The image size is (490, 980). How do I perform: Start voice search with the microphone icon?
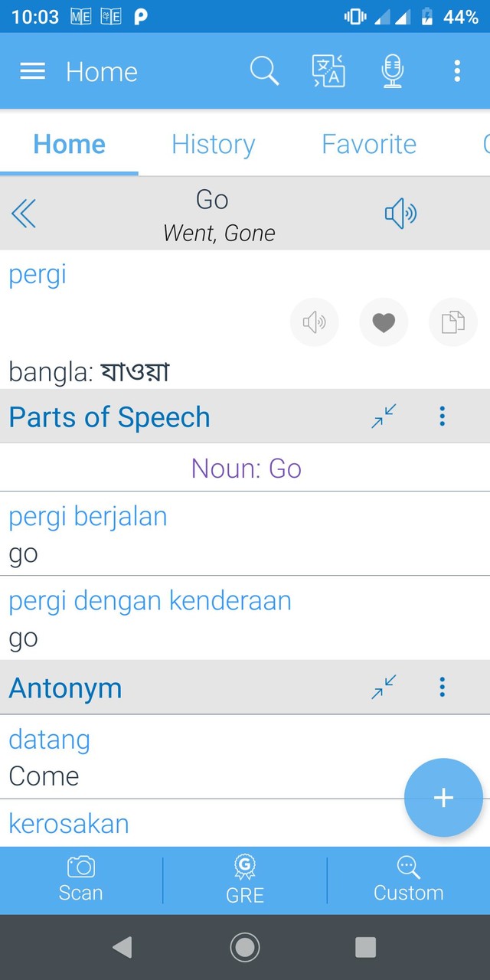(392, 70)
